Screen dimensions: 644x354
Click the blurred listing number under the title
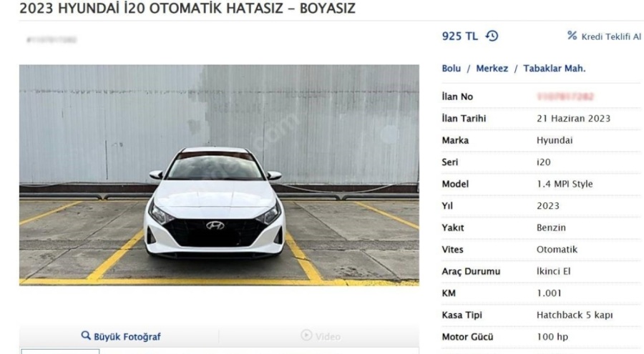[52, 40]
